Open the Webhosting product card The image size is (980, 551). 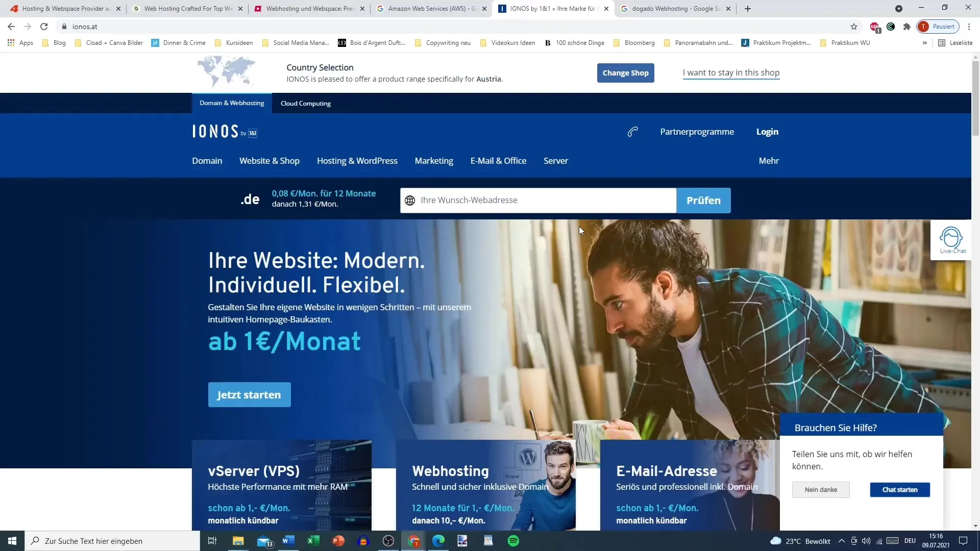click(486, 485)
